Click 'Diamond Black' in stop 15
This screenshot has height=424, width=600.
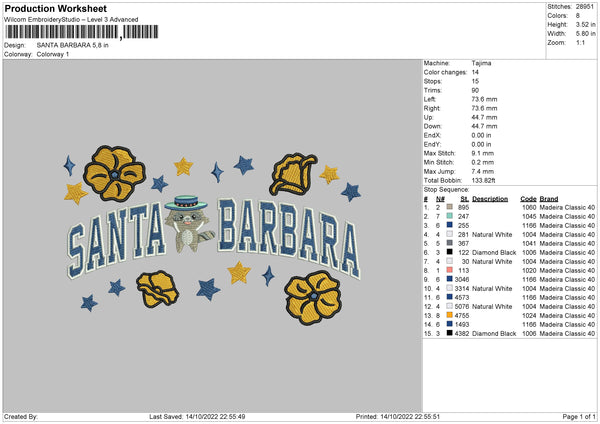494,334
